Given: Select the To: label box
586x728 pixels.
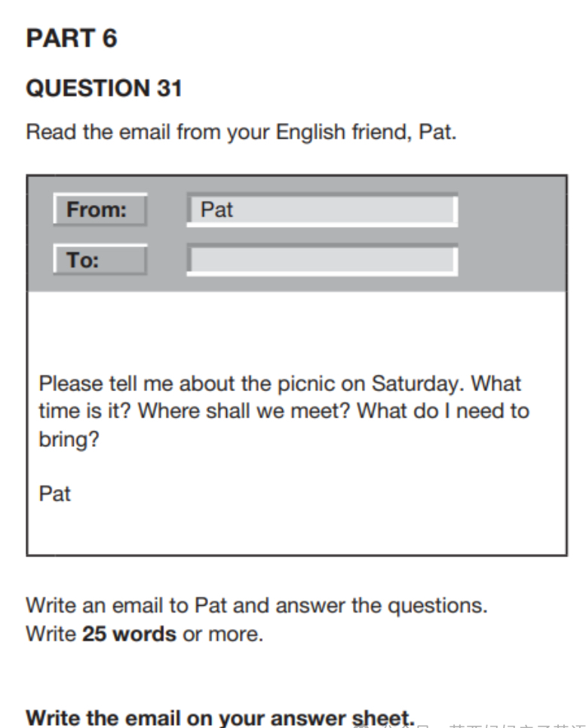Looking at the screenshot, I should click(x=100, y=261).
